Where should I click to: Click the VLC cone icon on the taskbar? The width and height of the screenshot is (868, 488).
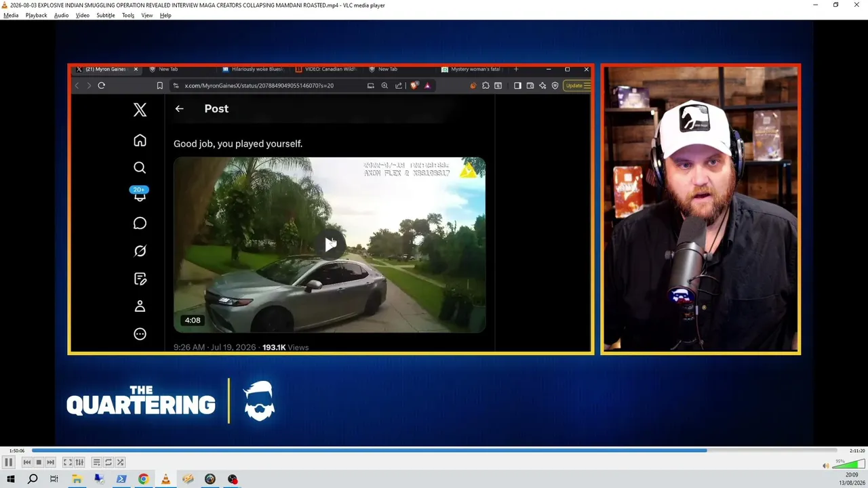coord(166,479)
